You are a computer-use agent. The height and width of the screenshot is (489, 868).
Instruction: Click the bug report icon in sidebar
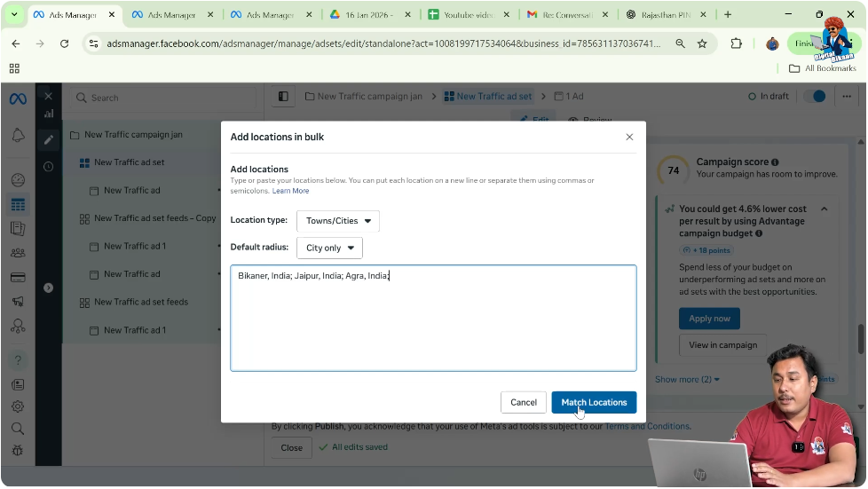(x=18, y=451)
